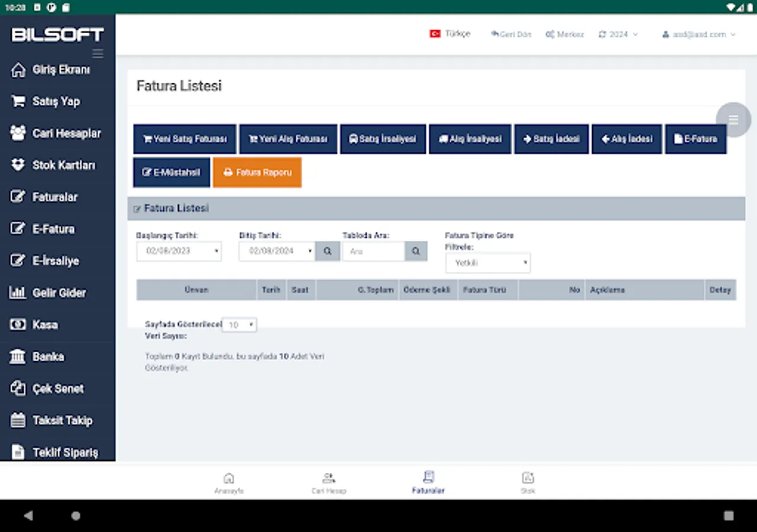Change the page size dropdown showing 10

click(239, 325)
